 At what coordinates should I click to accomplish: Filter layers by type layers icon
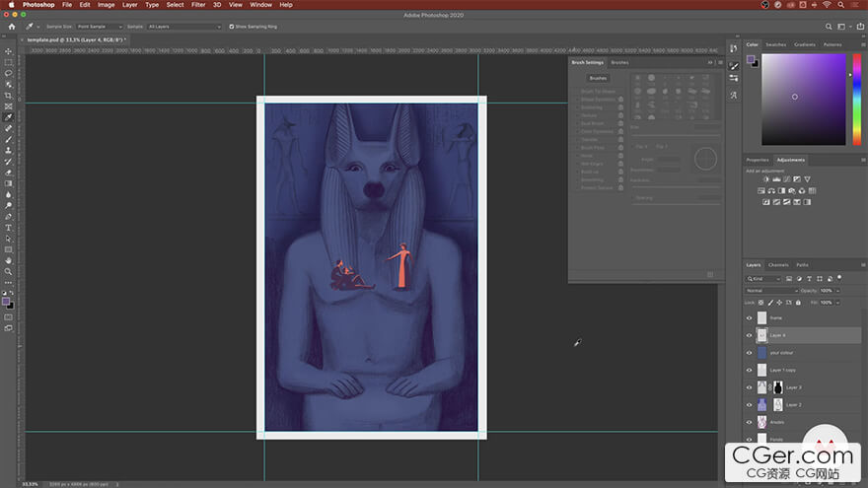[x=809, y=279]
